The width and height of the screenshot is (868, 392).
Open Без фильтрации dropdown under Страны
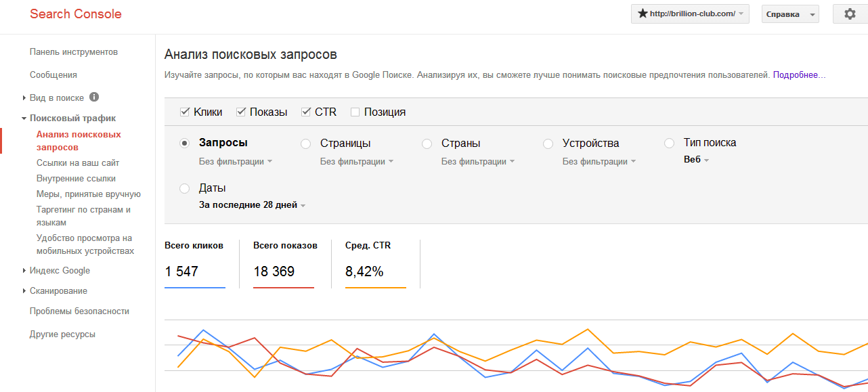477,162
